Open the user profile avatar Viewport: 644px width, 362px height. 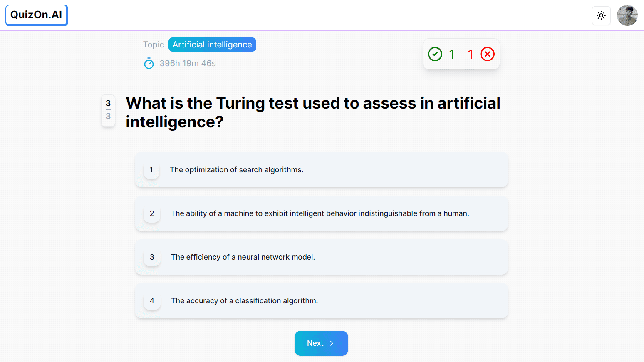click(x=627, y=15)
